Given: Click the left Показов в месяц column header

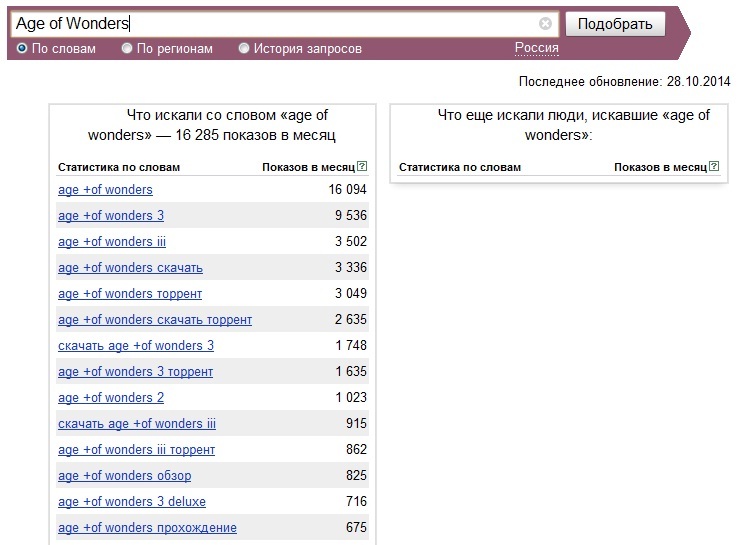Looking at the screenshot, I should [308, 167].
